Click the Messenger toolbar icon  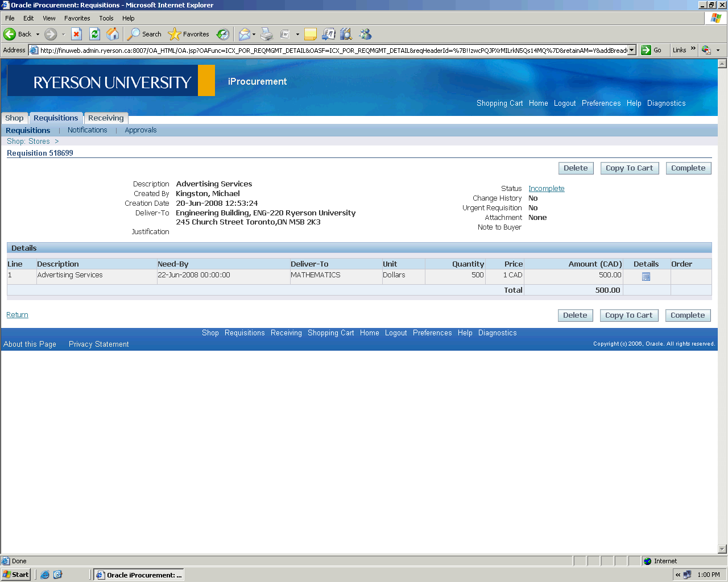pos(365,34)
